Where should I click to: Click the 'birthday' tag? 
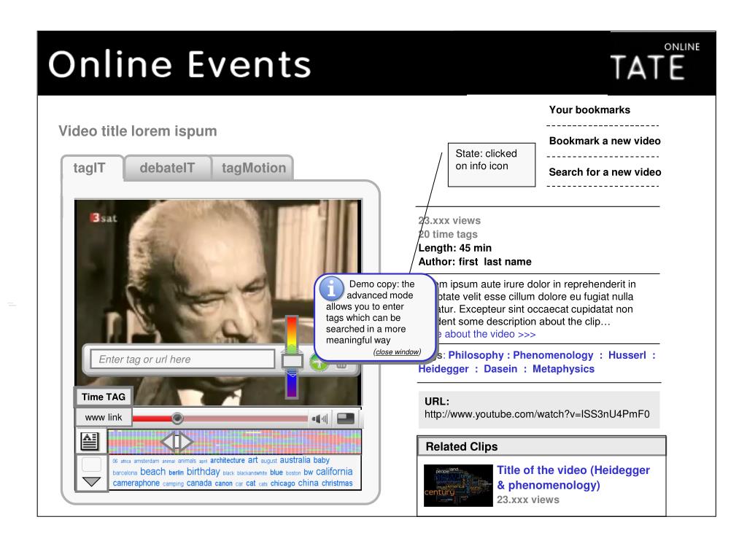[203, 472]
